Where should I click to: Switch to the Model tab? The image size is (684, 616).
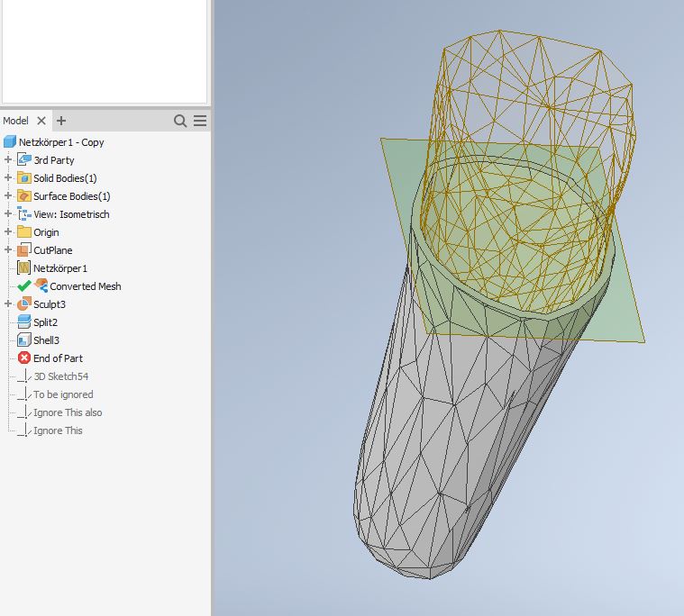(15, 121)
